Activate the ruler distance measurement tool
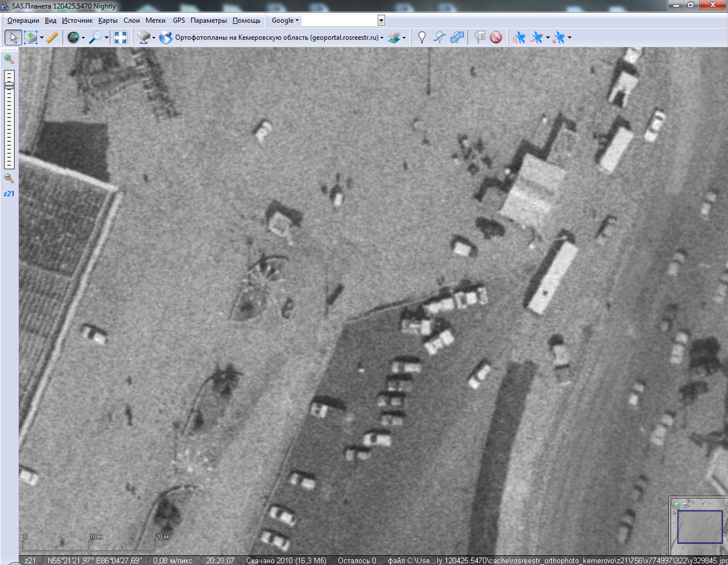The height and width of the screenshot is (565, 728). click(52, 38)
